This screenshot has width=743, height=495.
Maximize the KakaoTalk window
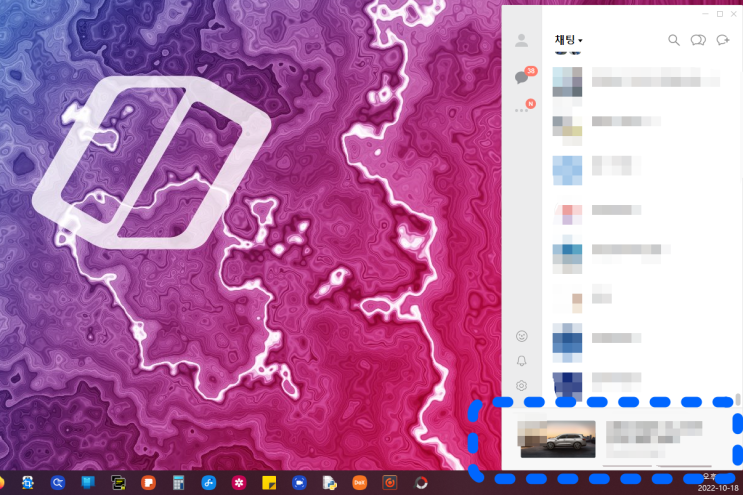coord(720,14)
